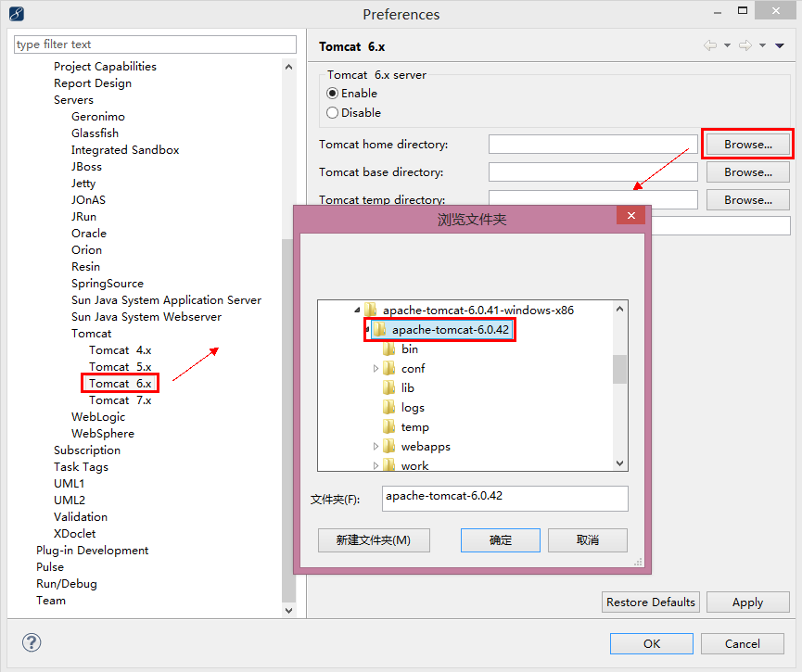
Task: Select Integrated Sandbox server item
Action: click(125, 150)
